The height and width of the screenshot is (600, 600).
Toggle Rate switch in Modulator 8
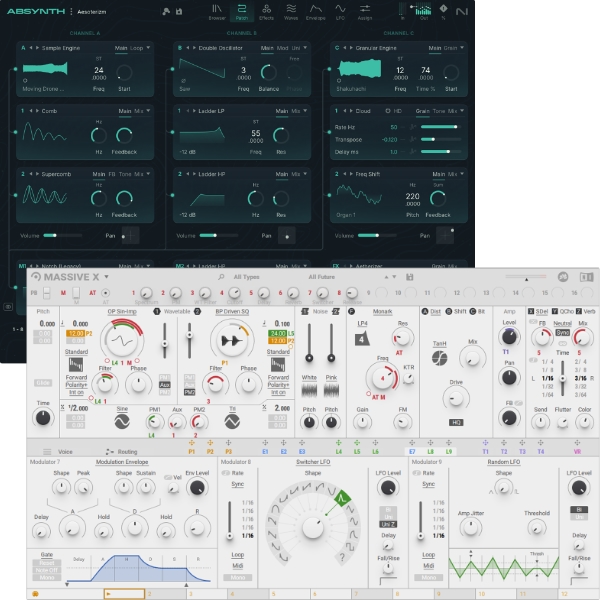226,473
